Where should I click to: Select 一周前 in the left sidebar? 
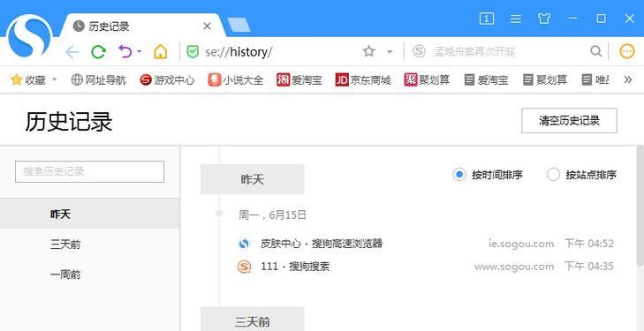click(89, 275)
